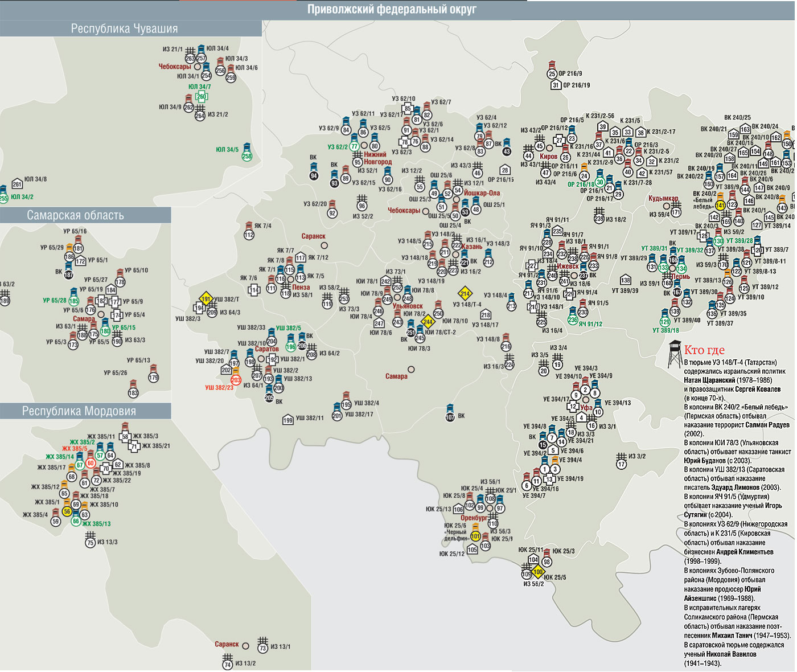Click yellow diamond marker 214 near Казань

point(465,294)
